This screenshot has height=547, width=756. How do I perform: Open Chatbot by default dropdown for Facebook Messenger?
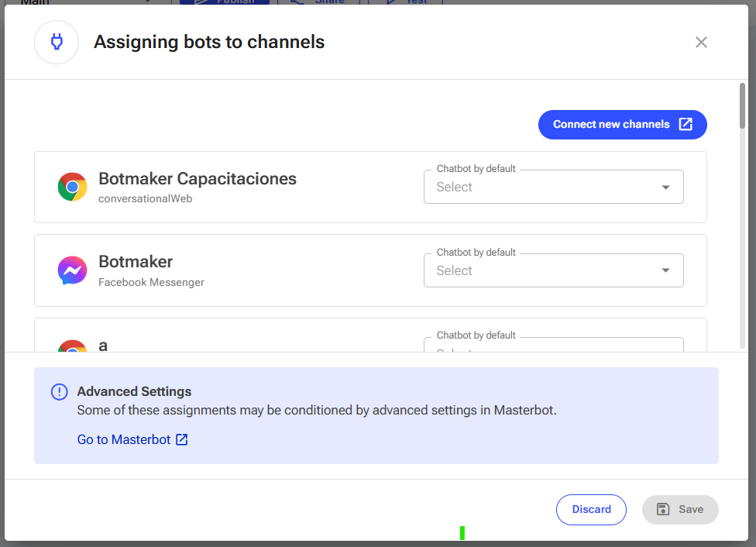[554, 270]
